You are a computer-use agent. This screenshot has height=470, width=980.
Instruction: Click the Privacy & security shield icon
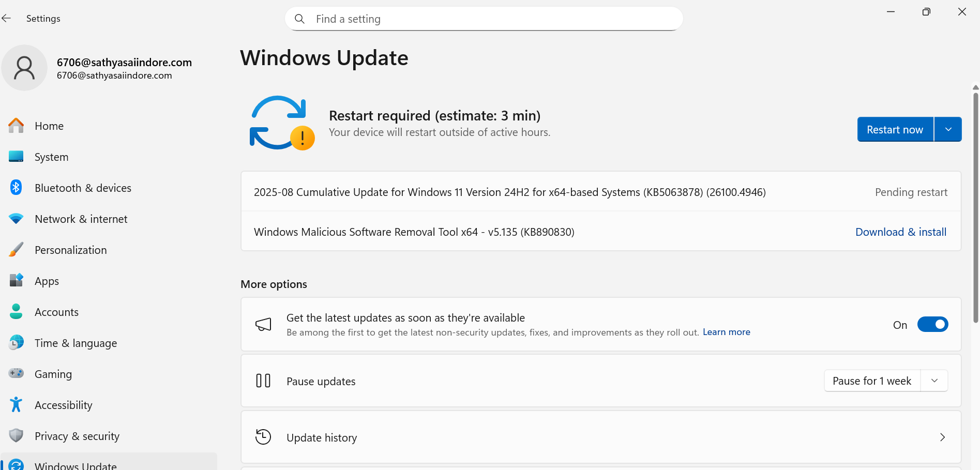16,435
